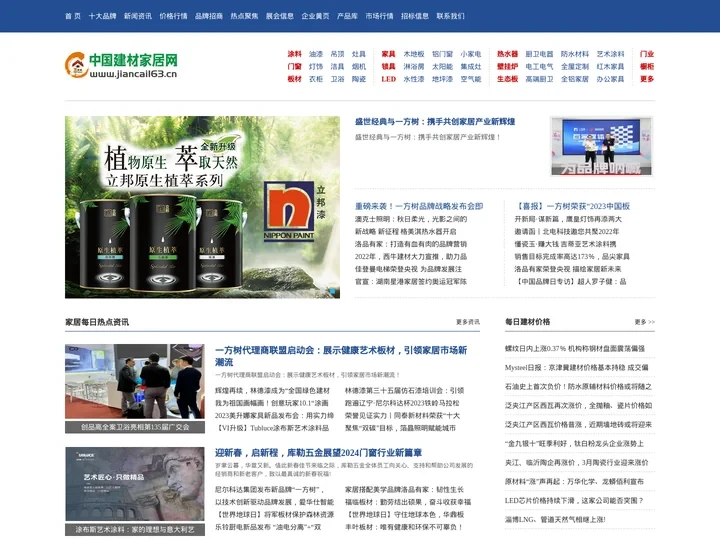Open 集成灶 category link

pyautogui.click(x=471, y=67)
